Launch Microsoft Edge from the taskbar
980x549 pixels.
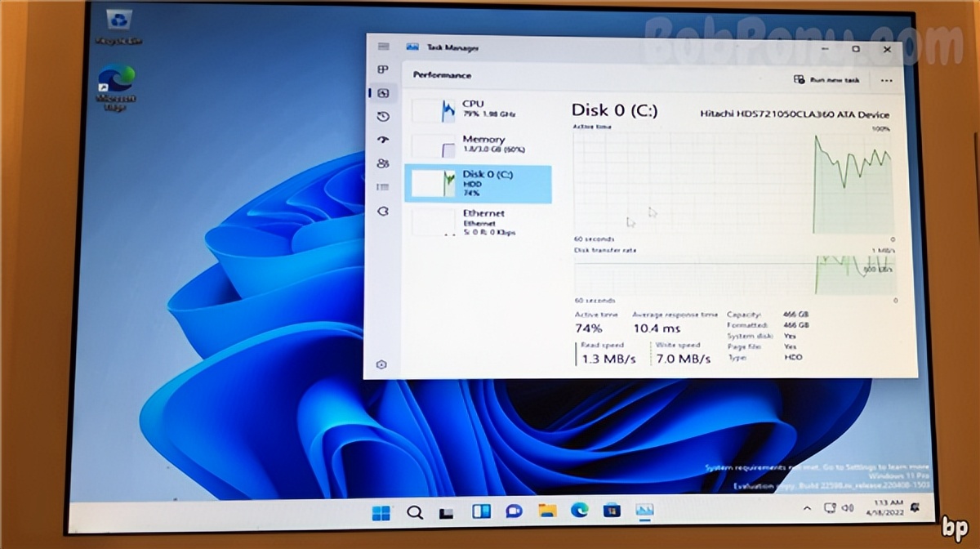[x=578, y=511]
